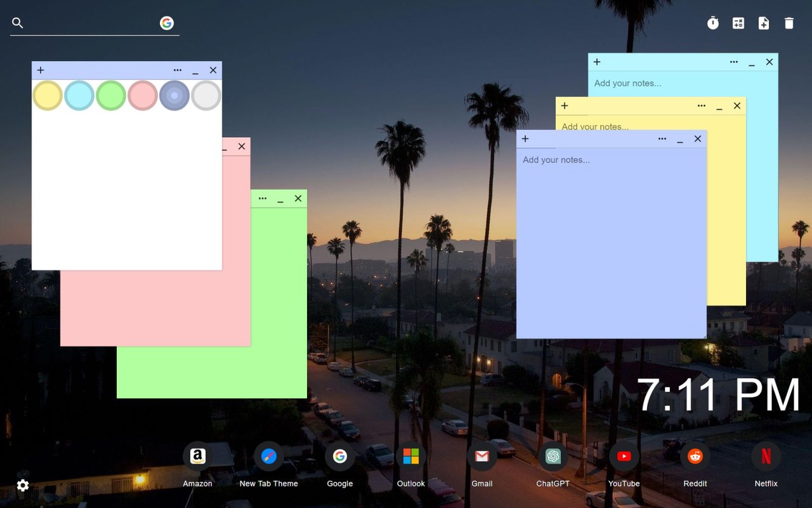This screenshot has height=508, width=812.
Task: Launch the Outlook shortcut
Action: click(x=411, y=465)
